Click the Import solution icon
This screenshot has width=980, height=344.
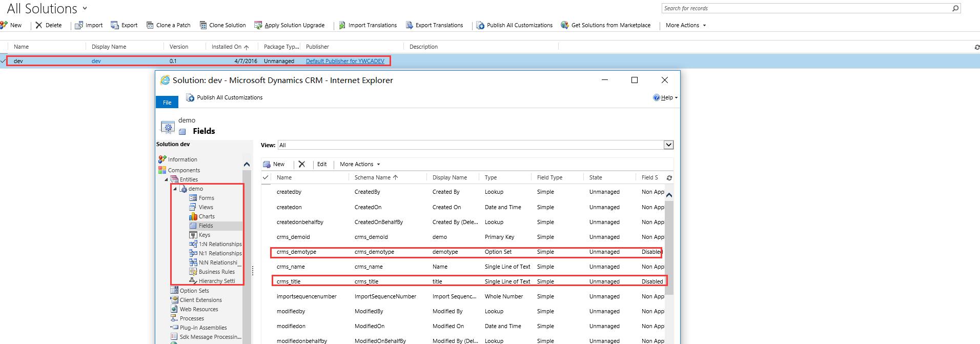(x=79, y=25)
